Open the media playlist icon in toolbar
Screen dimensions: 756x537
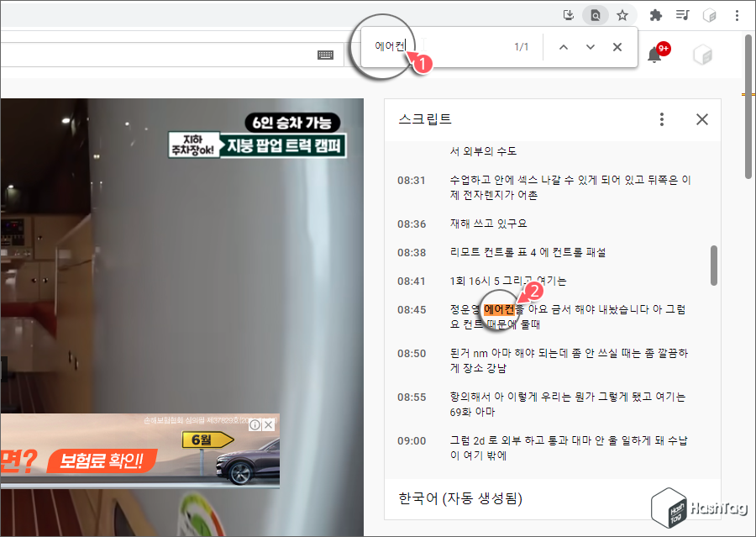682,15
